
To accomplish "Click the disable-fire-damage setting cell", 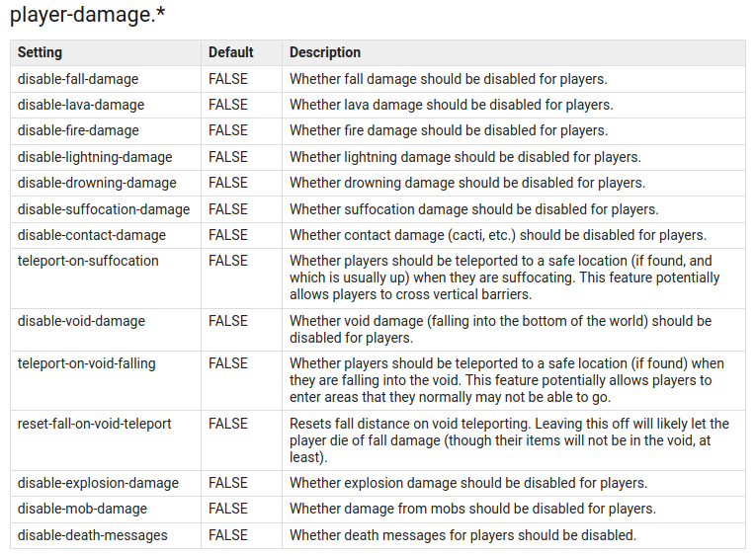I will [x=78, y=130].
